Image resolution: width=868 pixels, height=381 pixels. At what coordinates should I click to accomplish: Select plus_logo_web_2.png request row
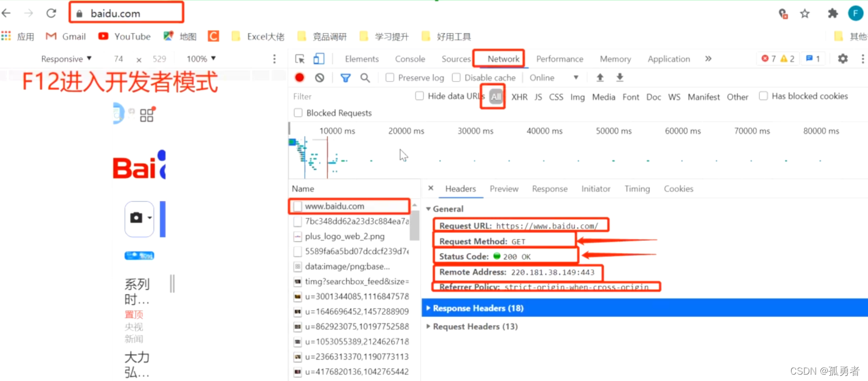tap(349, 237)
